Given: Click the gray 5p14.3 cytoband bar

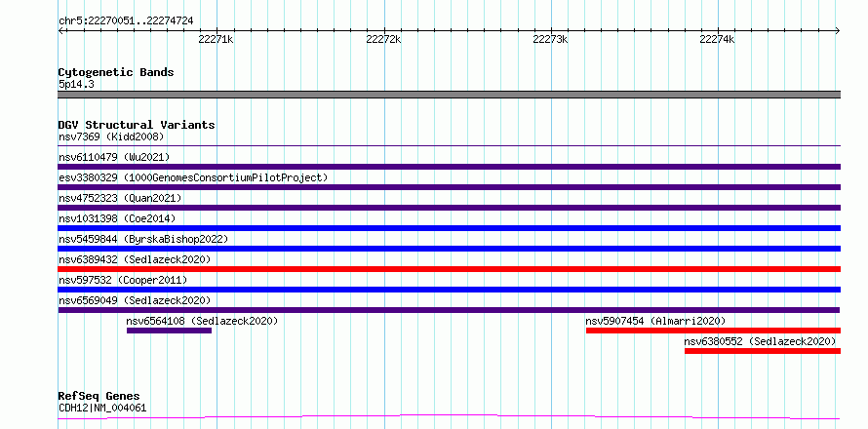Looking at the screenshot, I should pyautogui.click(x=449, y=95).
